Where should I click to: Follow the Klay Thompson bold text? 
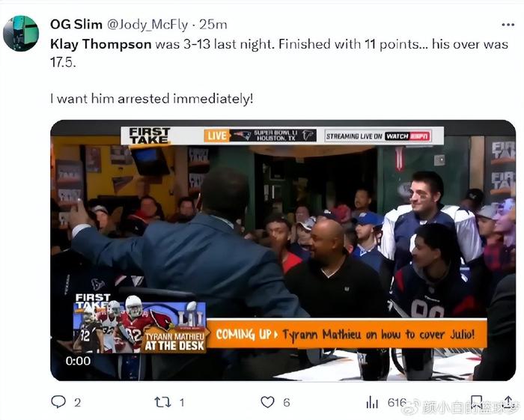click(101, 44)
